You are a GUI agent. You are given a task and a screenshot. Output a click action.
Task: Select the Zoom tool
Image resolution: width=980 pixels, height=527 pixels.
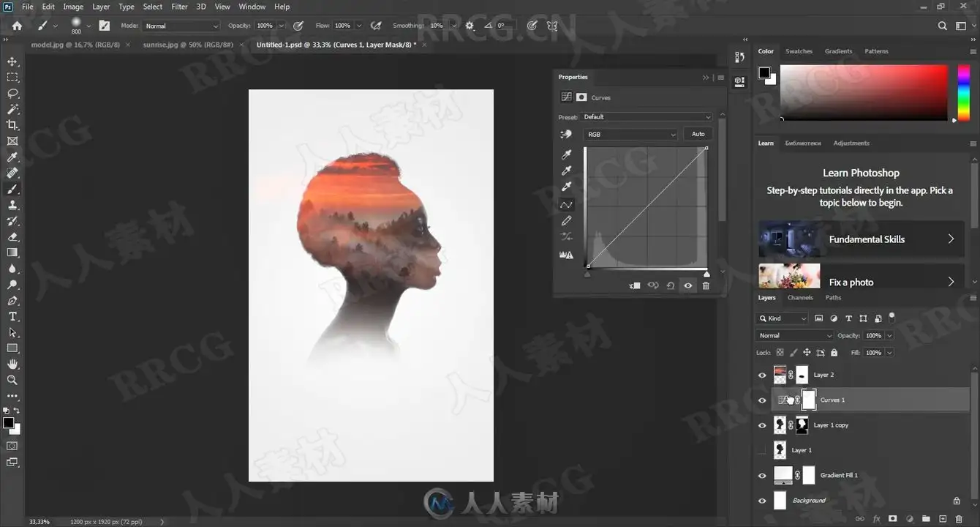tap(12, 380)
